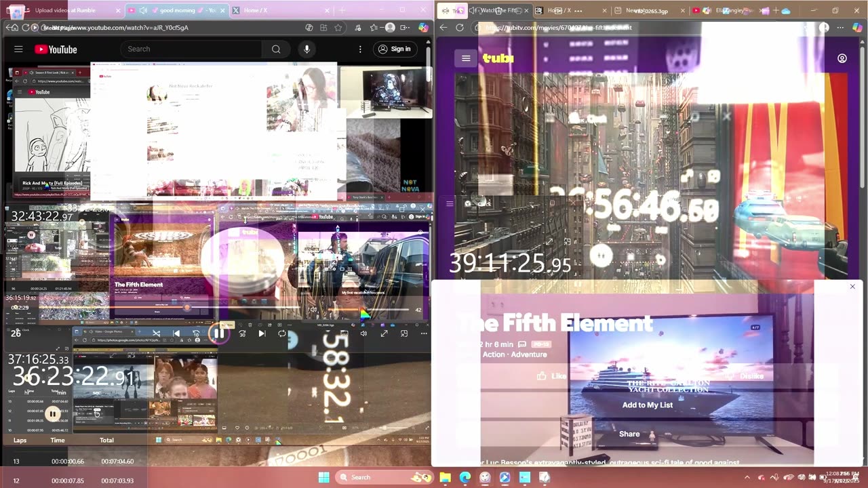Switch to the good morning YouTube tab
Image resolution: width=868 pixels, height=488 pixels.
coord(178,11)
